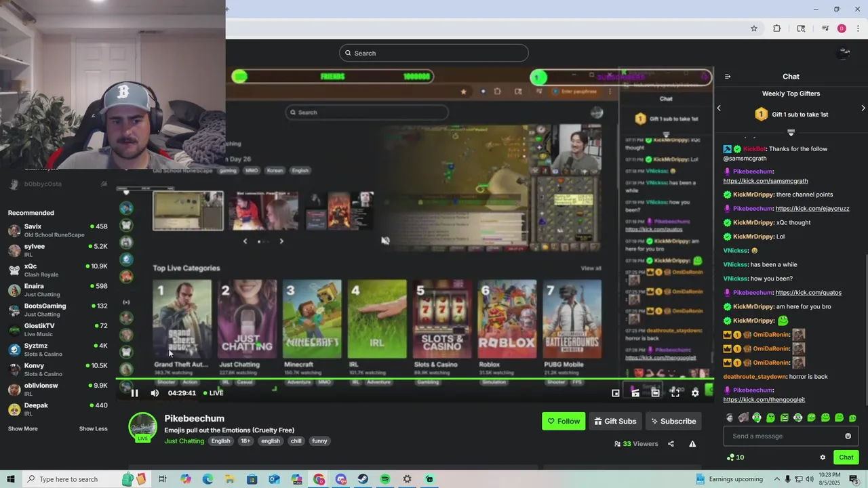Open Windows notification center

point(854,479)
